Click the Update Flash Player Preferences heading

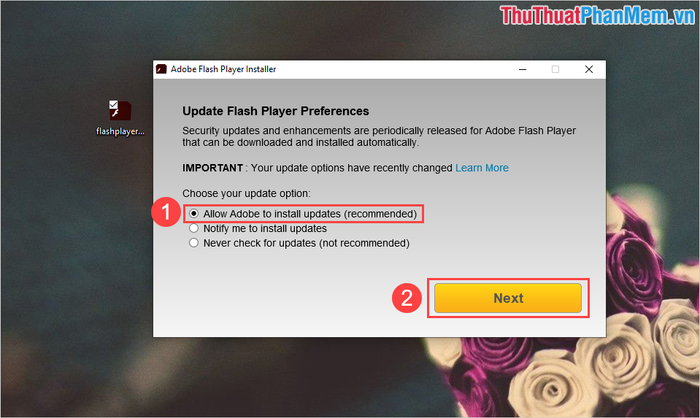pyautogui.click(x=275, y=111)
